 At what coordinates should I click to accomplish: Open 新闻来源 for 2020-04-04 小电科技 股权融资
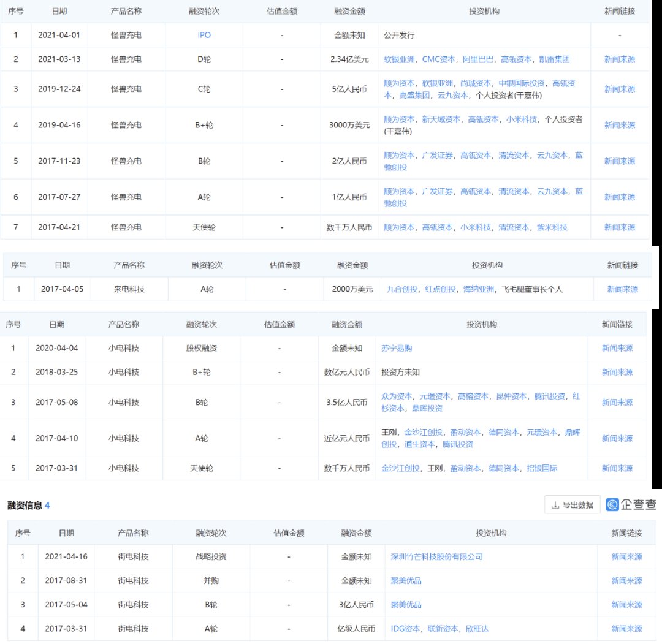[x=617, y=348]
